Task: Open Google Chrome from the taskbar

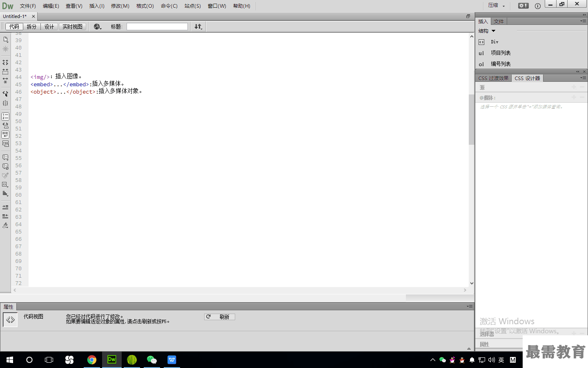Action: click(x=92, y=360)
